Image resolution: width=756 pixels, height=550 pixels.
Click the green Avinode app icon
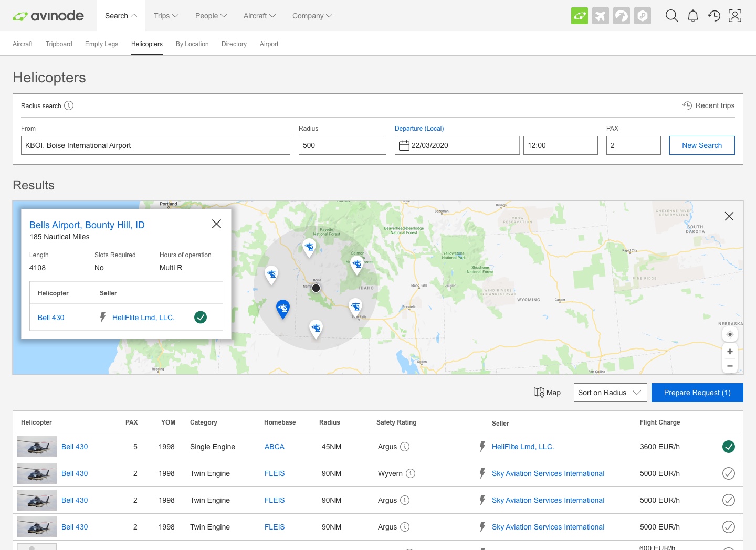tap(580, 16)
